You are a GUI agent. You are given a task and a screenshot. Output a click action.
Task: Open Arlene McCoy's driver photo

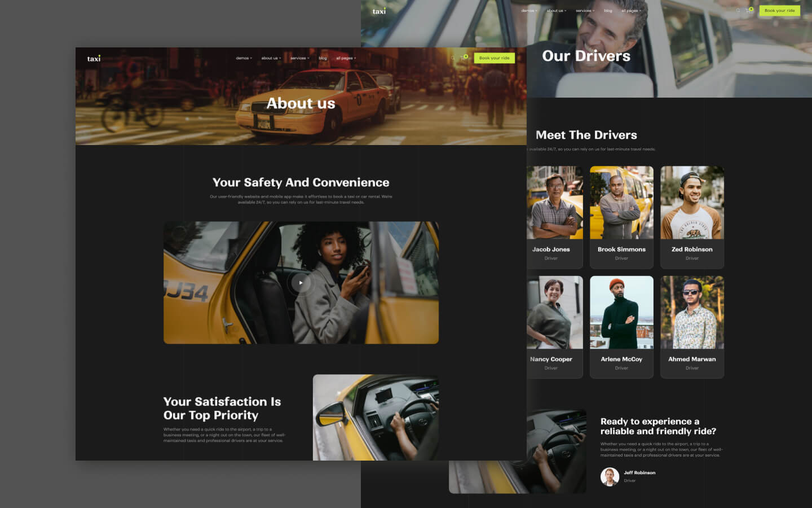click(x=621, y=312)
